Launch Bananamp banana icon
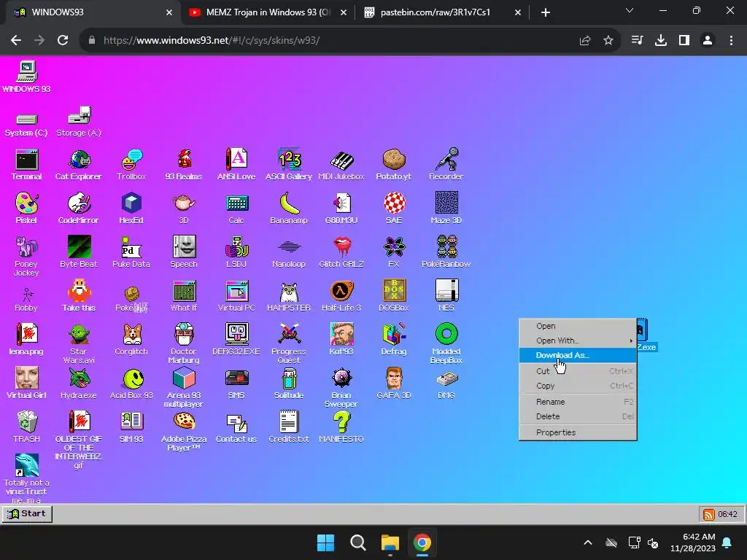This screenshot has width=747, height=560. click(x=289, y=208)
